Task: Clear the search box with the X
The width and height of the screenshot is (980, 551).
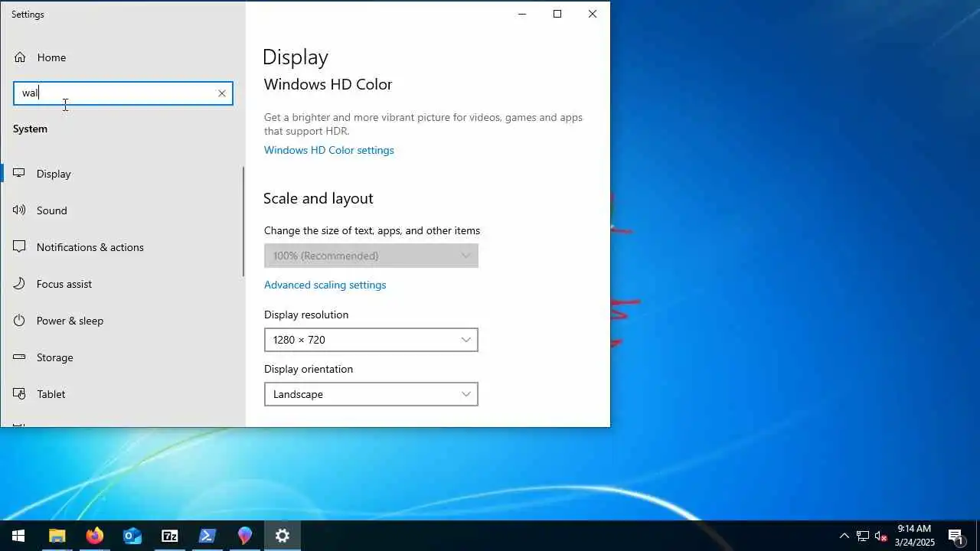Action: 222,93
